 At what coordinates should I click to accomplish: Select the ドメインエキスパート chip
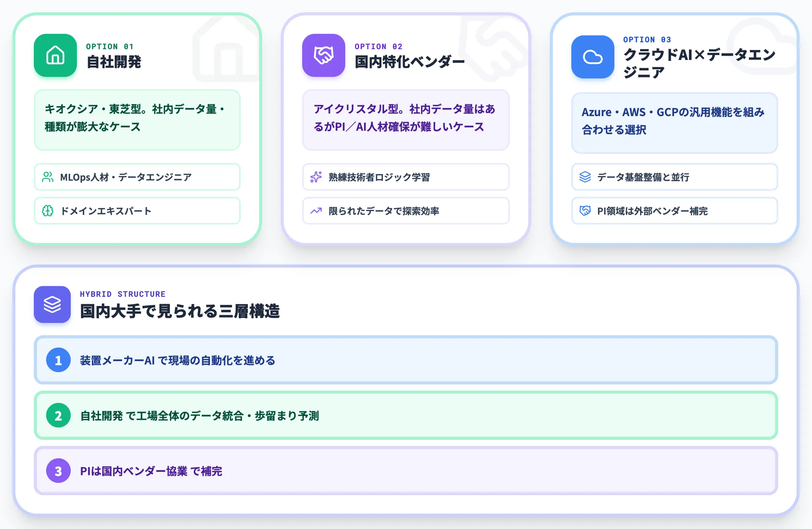[137, 211]
